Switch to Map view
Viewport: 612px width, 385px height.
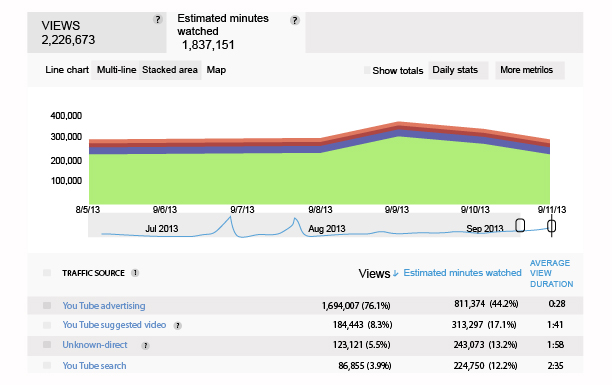216,70
